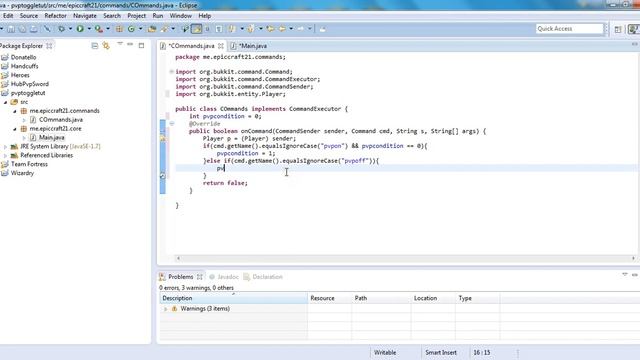The height and width of the screenshot is (360, 640).
Task: Open the New Java Class dropdown arrow
Action: [x=140, y=29]
